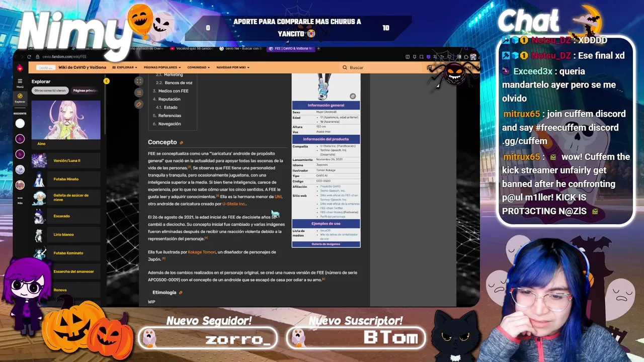The width and height of the screenshot is (644, 362).
Task: Jump to Medios con FEE section
Action: (x=173, y=91)
